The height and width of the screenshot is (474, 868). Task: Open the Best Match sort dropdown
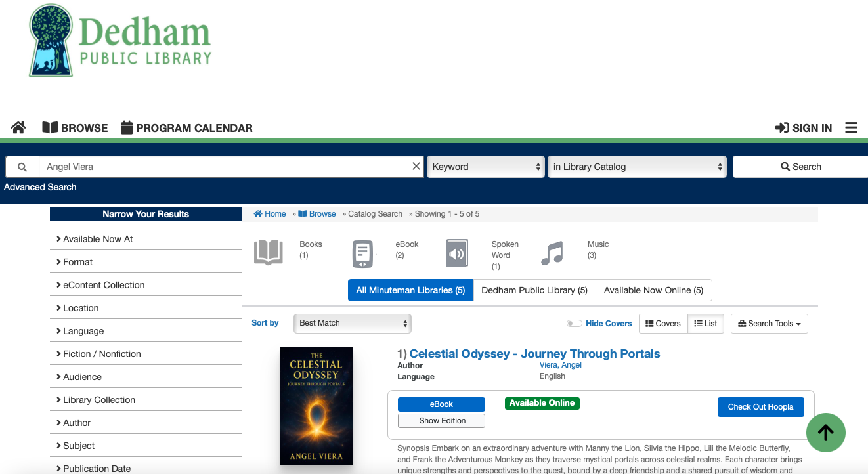click(x=353, y=323)
